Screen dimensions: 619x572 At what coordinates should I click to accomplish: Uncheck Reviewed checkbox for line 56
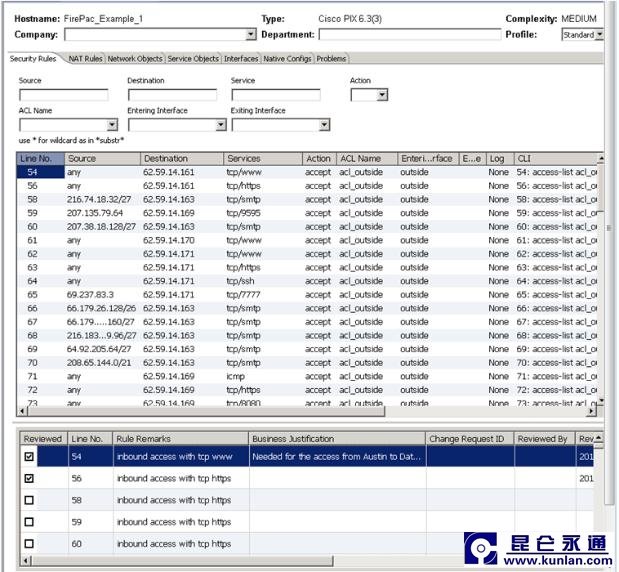(29, 478)
